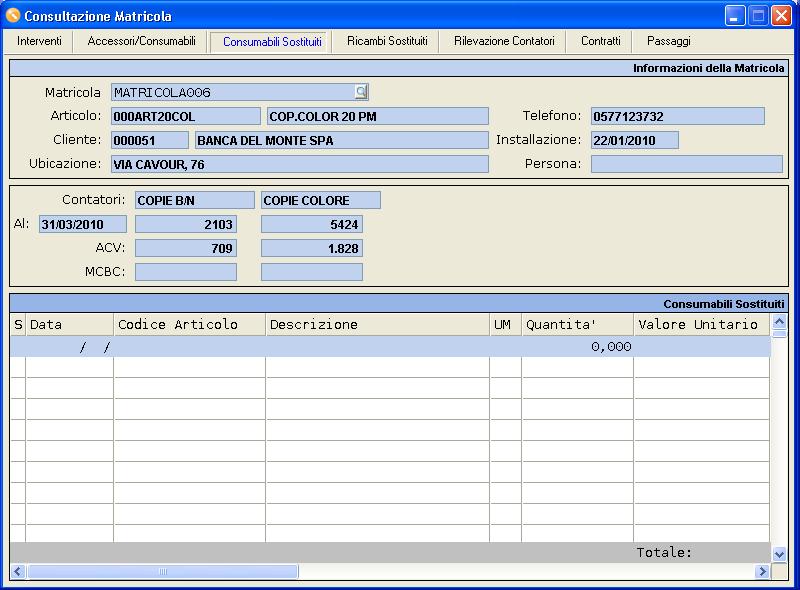Sort by Codice Articolo column header

pyautogui.click(x=189, y=324)
